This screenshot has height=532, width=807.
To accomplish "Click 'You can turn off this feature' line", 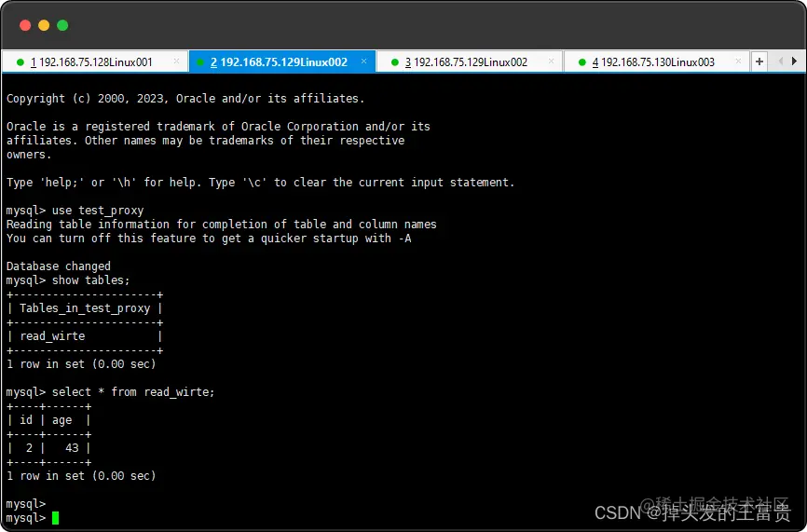I will [x=209, y=239].
